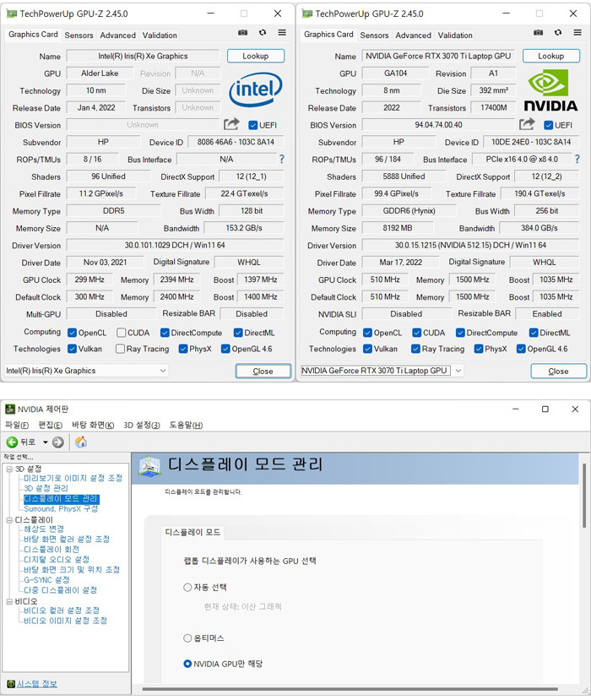591x700 pixels.
Task: Select NVIDIA GPU만 해당 radio button
Action: 187,664
